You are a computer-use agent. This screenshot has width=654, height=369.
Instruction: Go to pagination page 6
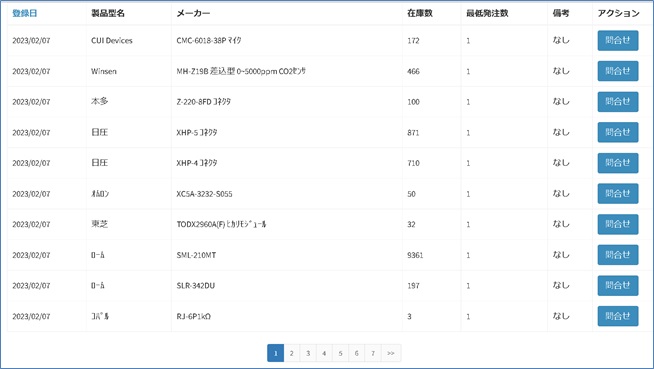(x=357, y=353)
